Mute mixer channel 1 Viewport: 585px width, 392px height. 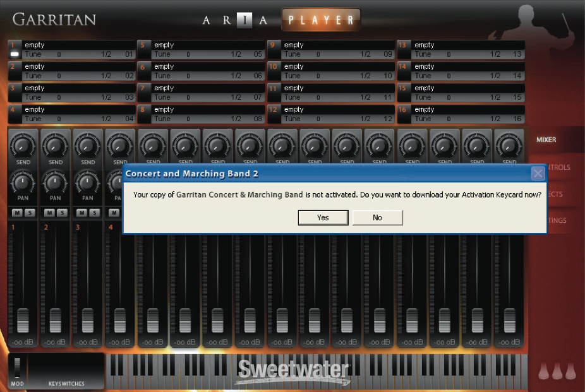point(17,213)
